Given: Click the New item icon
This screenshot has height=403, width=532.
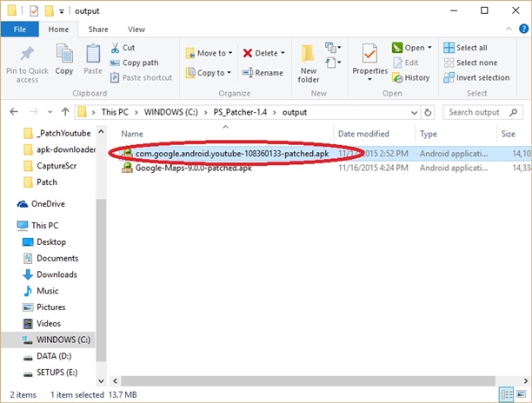Looking at the screenshot, I should (x=331, y=47).
